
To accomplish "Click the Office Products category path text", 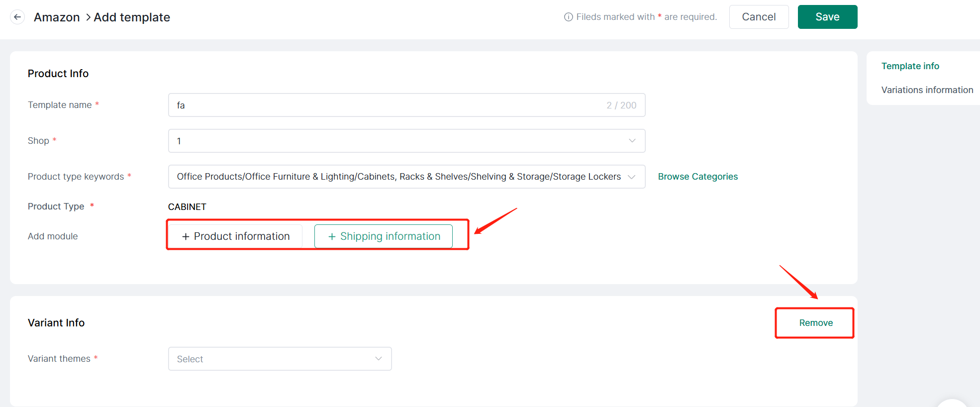I will pyautogui.click(x=398, y=177).
